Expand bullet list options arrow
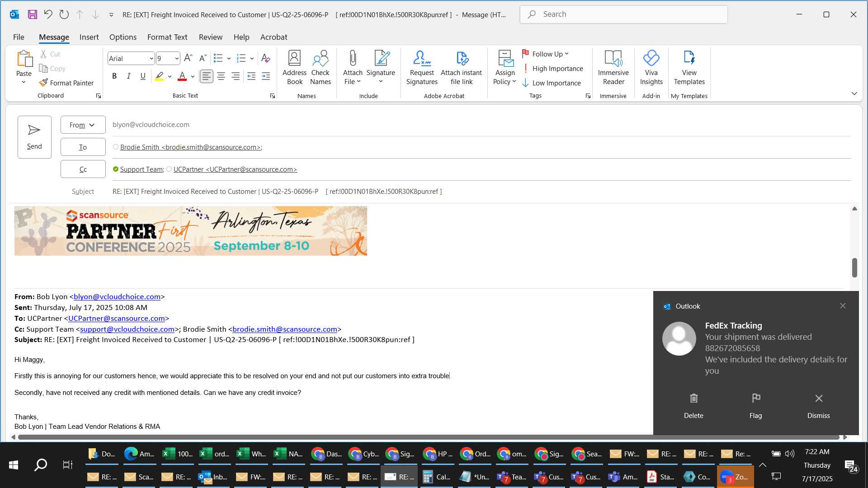This screenshot has width=868, height=488. point(229,58)
